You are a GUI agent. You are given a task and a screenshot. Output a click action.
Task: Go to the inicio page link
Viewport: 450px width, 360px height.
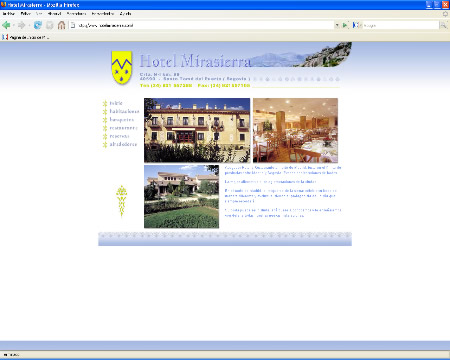point(116,103)
